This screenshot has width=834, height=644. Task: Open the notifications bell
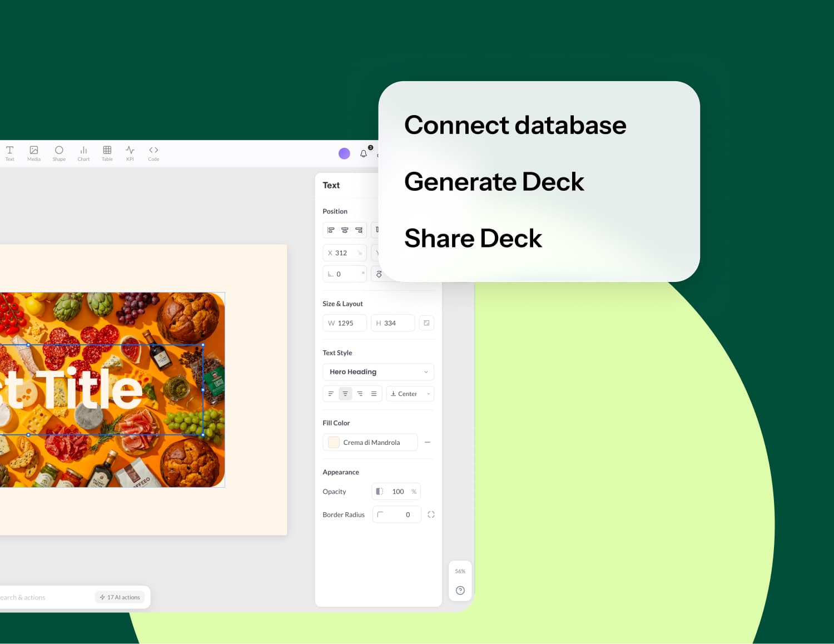[x=364, y=153]
